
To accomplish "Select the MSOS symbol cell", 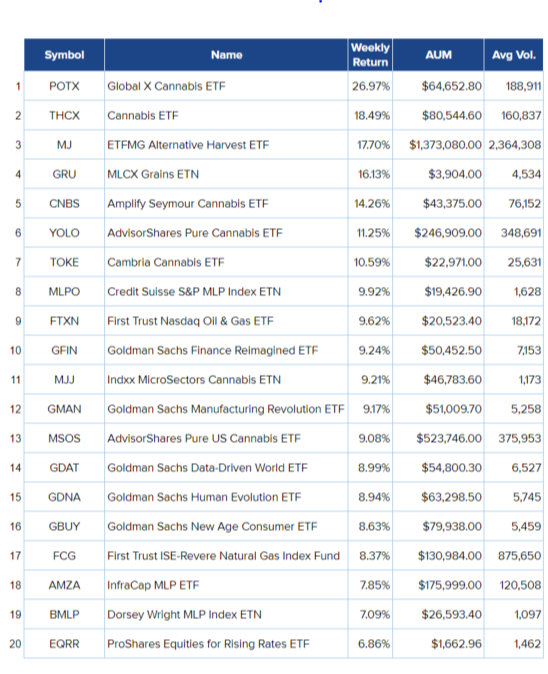I will (64, 438).
